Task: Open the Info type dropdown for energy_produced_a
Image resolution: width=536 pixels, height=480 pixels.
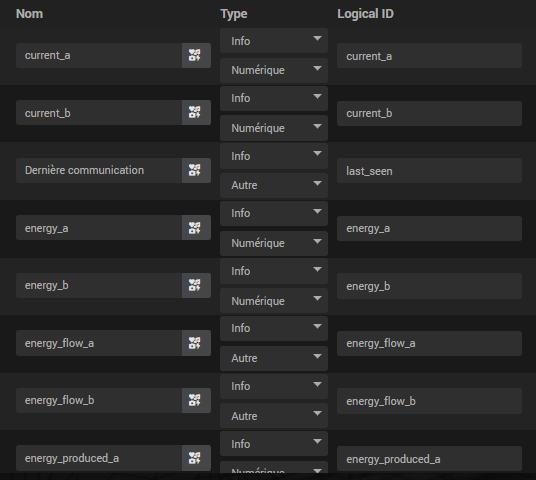Action: [x=274, y=444]
